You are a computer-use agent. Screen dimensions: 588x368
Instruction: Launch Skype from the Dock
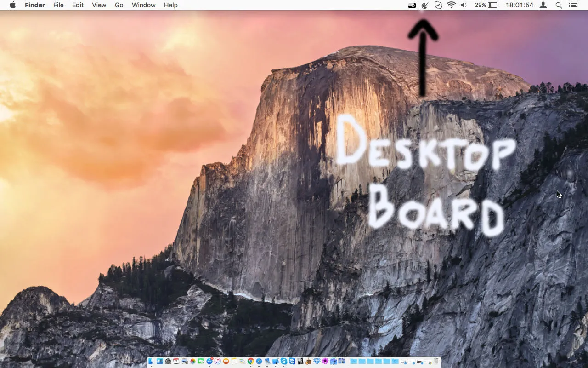click(283, 362)
